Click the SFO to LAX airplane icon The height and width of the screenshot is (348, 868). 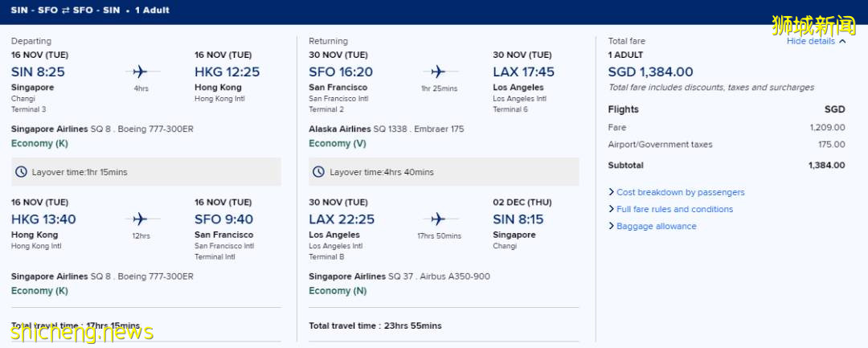click(x=439, y=72)
